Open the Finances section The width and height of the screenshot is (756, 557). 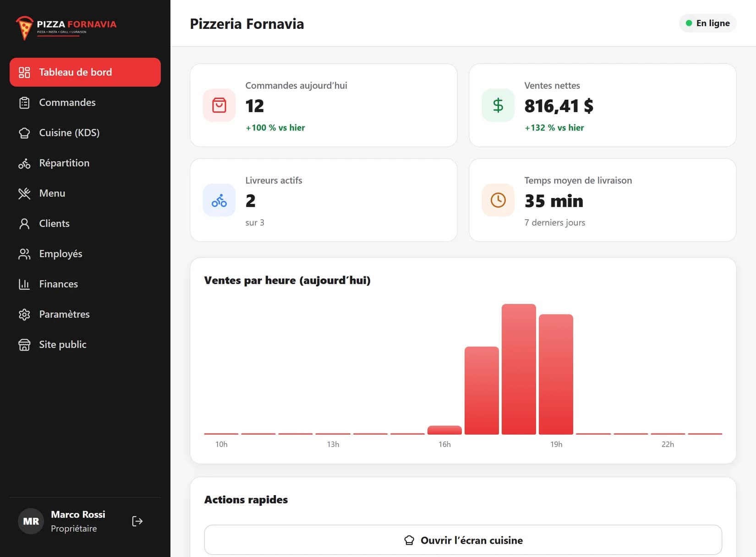[x=85, y=284]
